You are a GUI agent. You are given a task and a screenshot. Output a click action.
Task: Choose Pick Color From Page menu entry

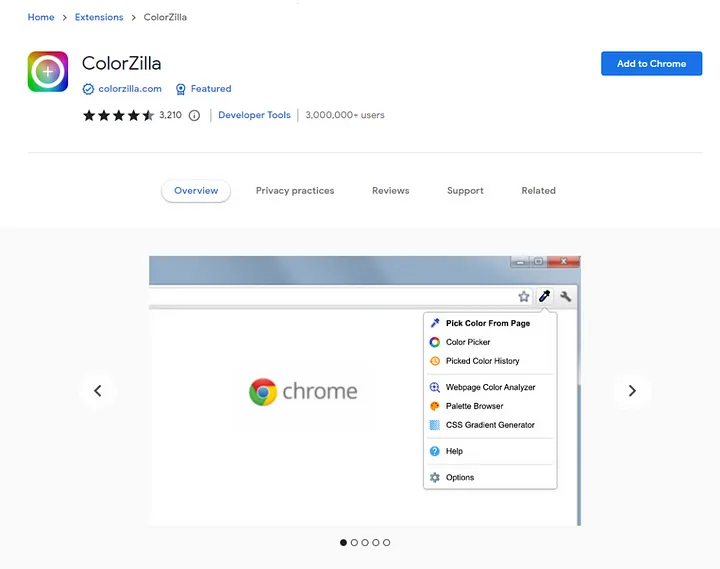click(490, 323)
